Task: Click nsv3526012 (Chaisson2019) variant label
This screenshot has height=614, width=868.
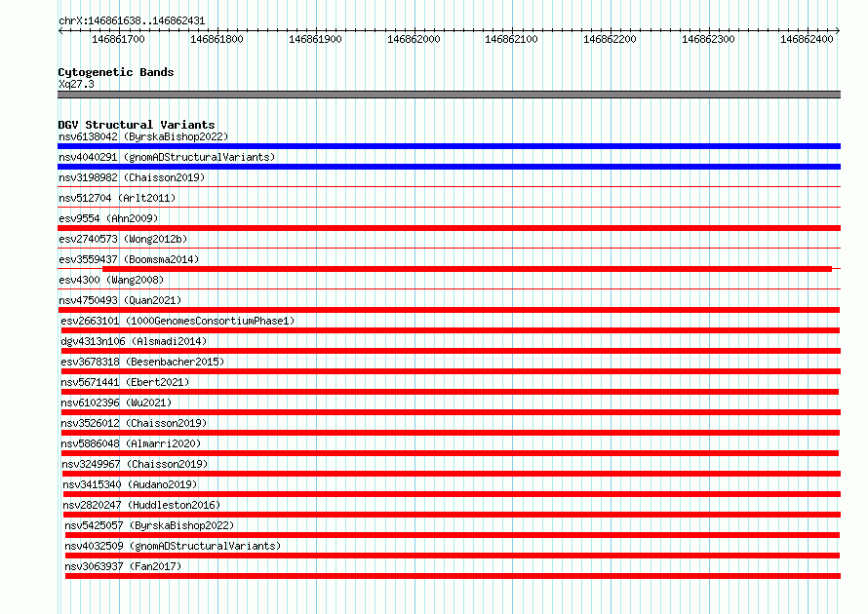Action: click(x=134, y=423)
